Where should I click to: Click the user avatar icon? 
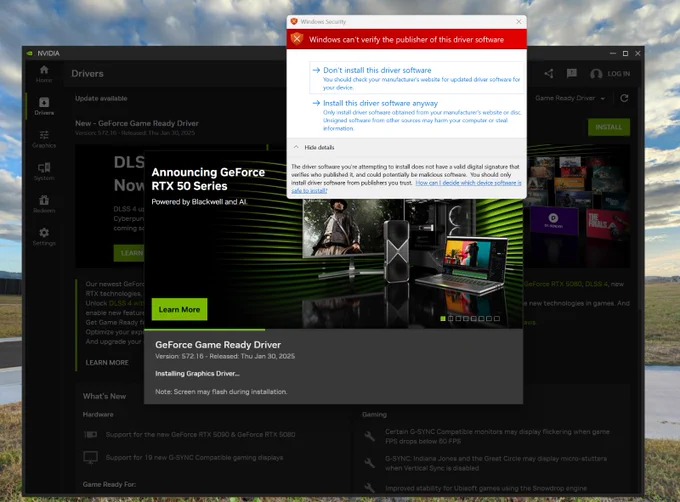(596, 74)
